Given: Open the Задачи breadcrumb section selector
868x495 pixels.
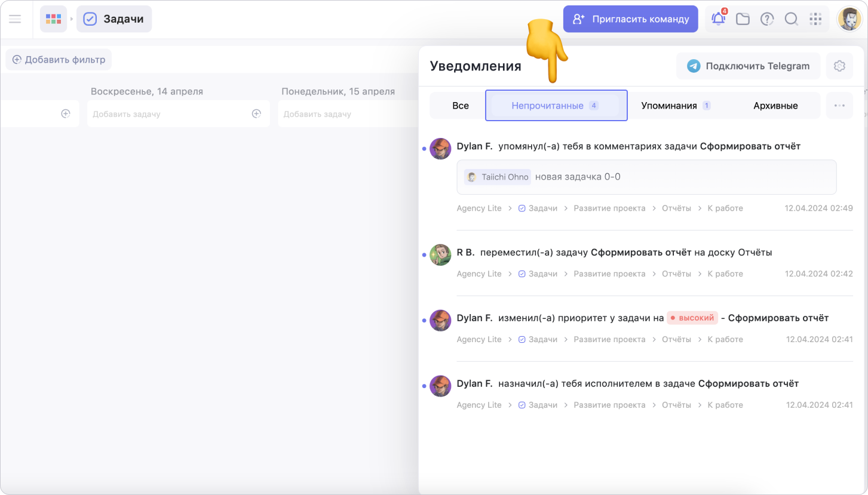Looking at the screenshot, I should [x=114, y=19].
